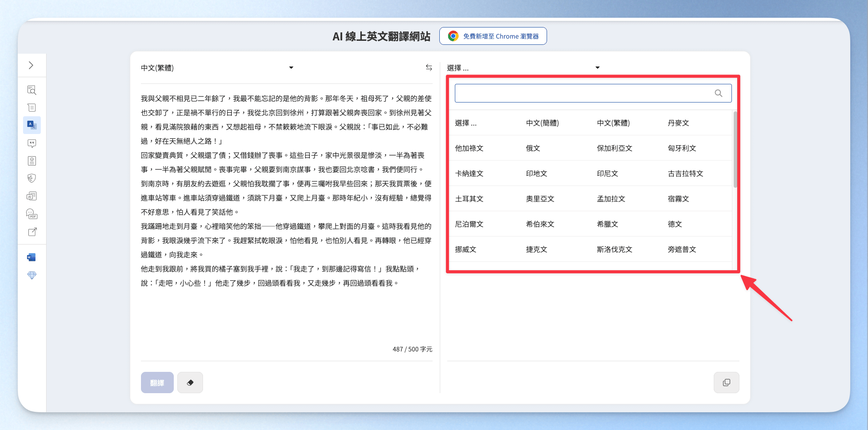Screen dimensions: 868x430
Task: Select 希伯來文 from the language options
Action: click(x=540, y=224)
